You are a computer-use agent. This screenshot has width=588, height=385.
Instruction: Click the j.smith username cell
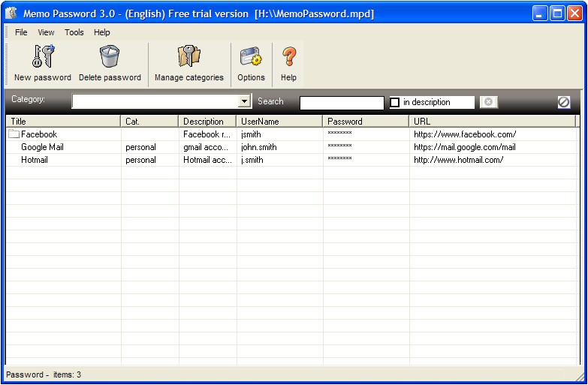252,160
